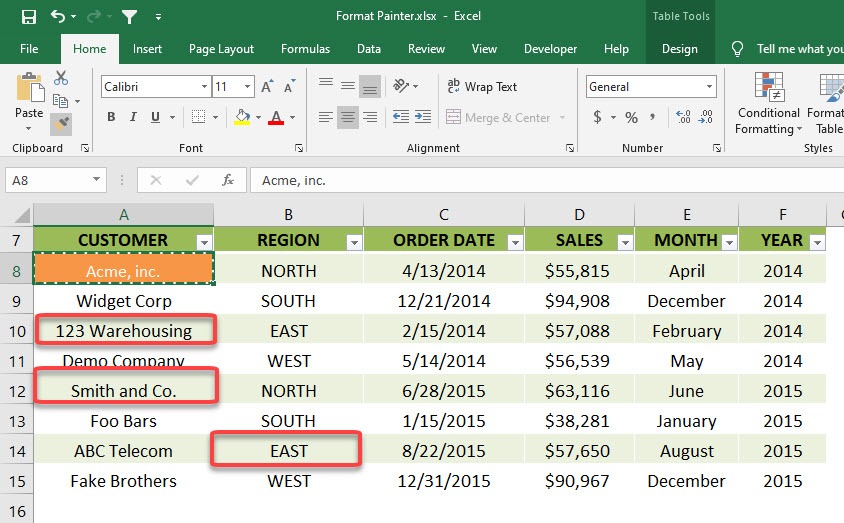Toggle Underline formatting
Screen dimensions: 844x523
tap(156, 117)
